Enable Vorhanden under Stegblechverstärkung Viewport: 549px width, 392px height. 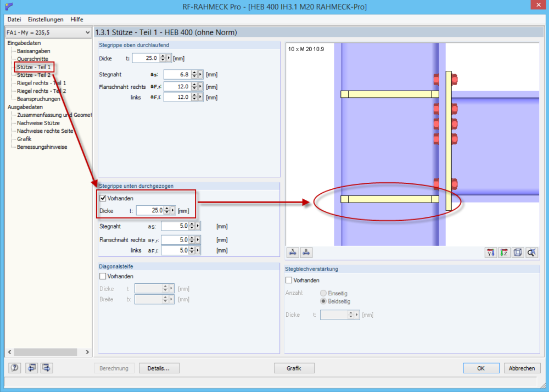[x=288, y=280]
